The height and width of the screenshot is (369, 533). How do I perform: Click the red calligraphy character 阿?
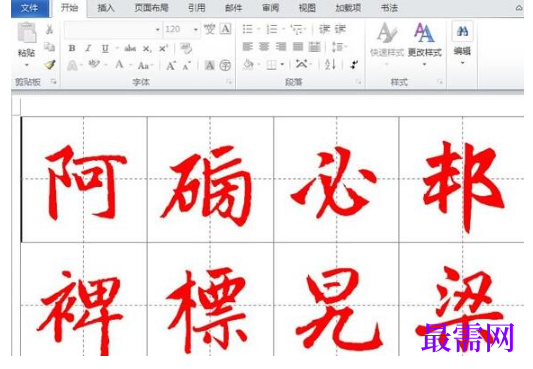point(86,183)
